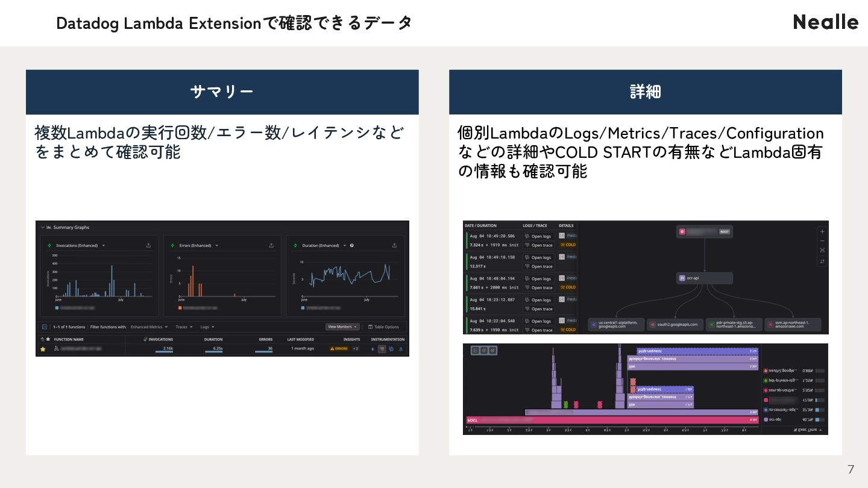Click the second flame graph view toggle icon
Screen dimensions: 868x488
point(484,350)
